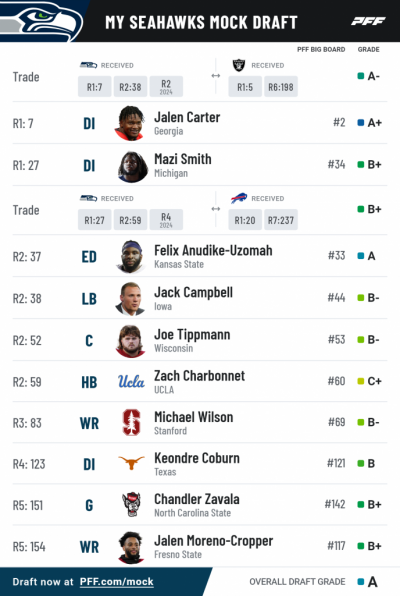Click the swap arrows in the Raiders trade
This screenshot has height=596, width=400.
tap(216, 76)
